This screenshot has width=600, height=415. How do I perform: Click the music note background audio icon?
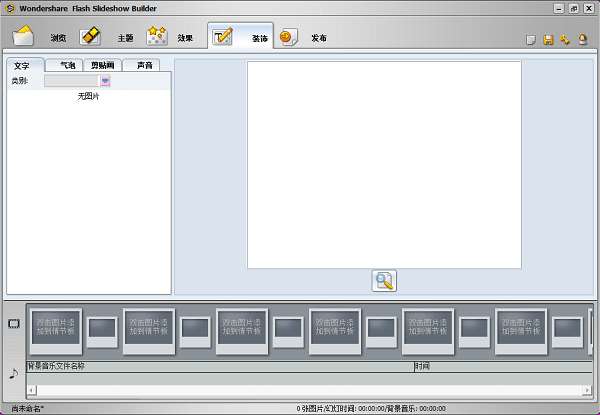(13, 373)
